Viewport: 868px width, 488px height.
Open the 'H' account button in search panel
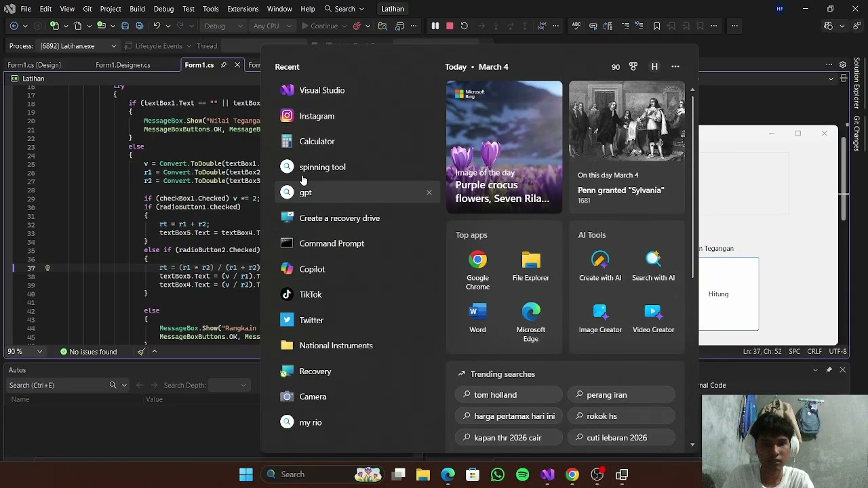click(x=654, y=66)
